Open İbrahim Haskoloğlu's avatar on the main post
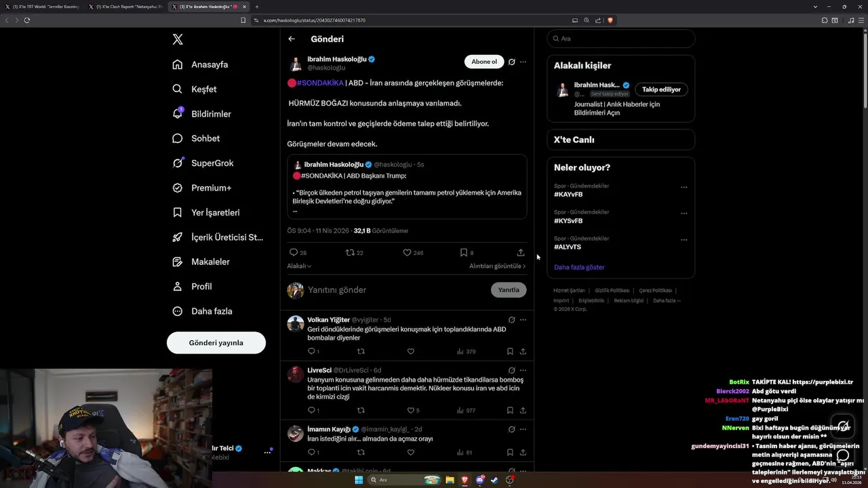868x488 pixels. tap(296, 64)
